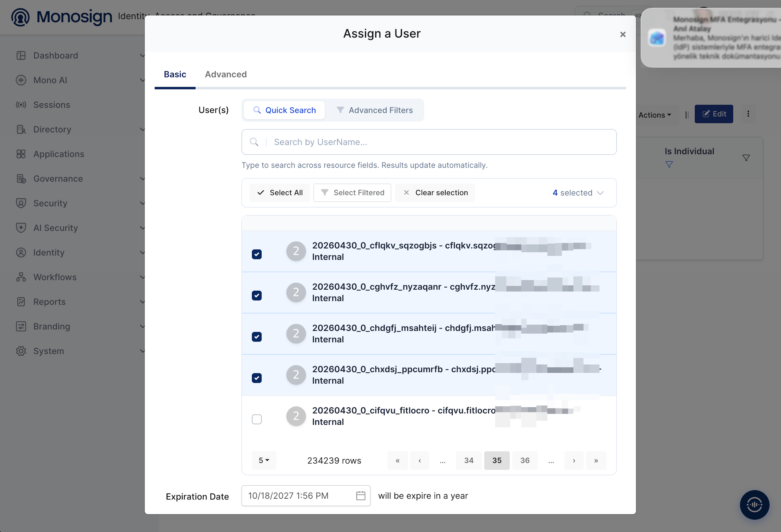
Task: Click the Sessions sidebar icon
Action: pos(21,104)
